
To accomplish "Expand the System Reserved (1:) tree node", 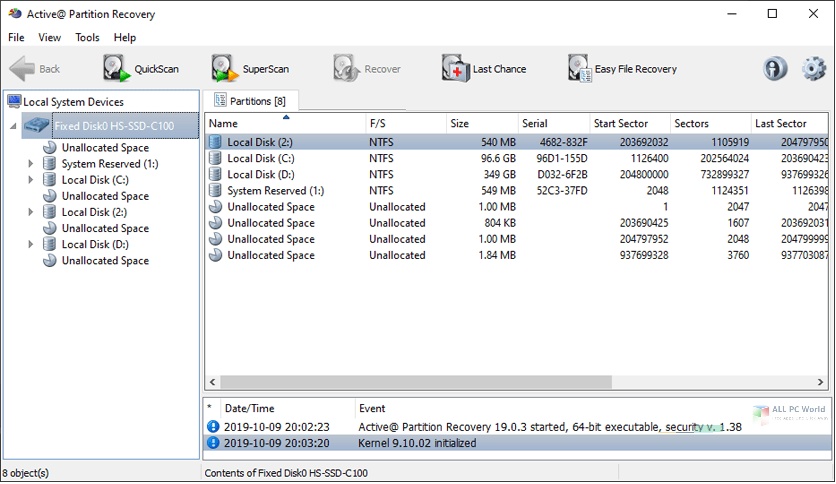I will (x=31, y=164).
